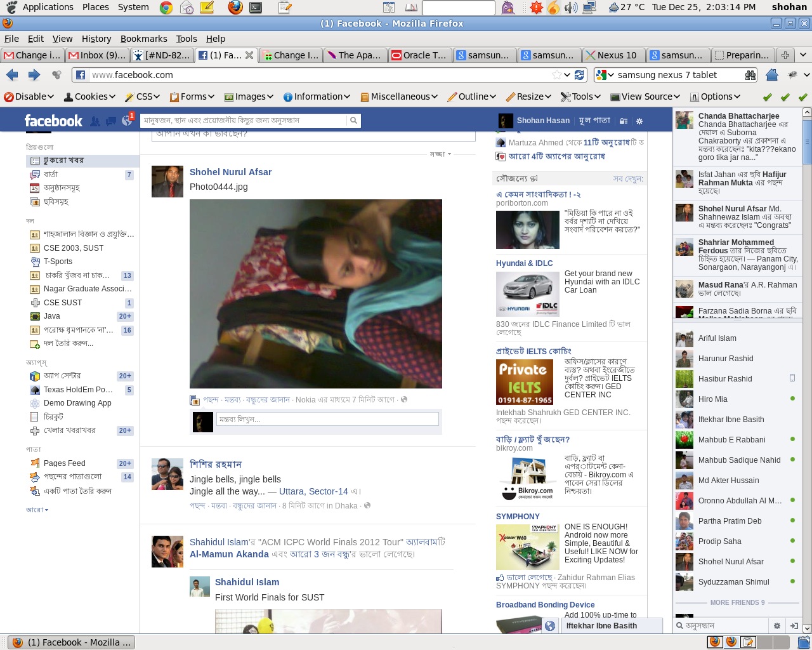Switch to the Nexus 10 tab
Screen dimensions: 812x650
click(613, 55)
